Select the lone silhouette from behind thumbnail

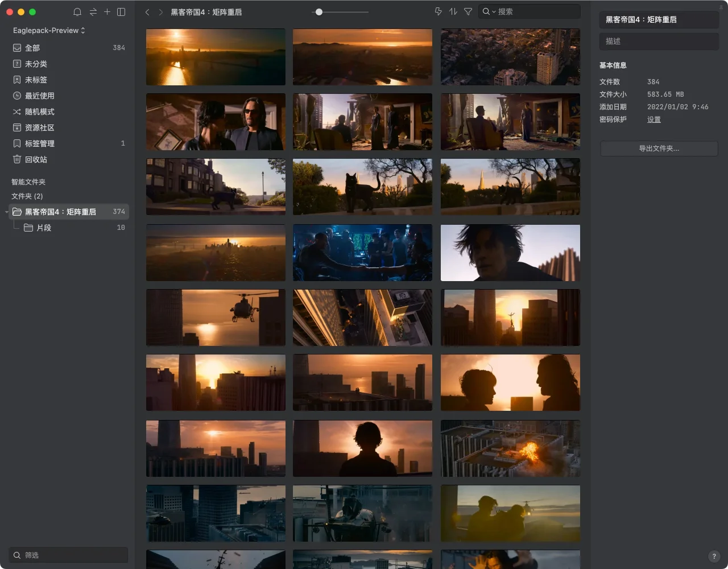tap(363, 448)
